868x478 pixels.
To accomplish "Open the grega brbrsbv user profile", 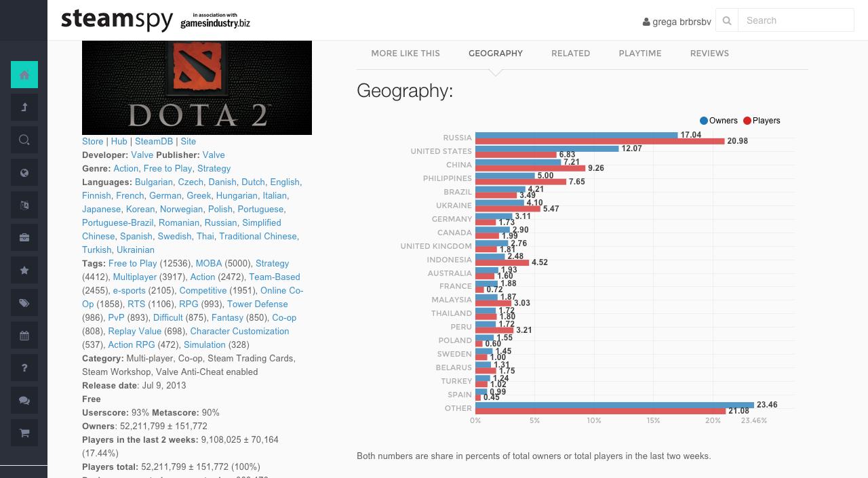I will pos(677,22).
